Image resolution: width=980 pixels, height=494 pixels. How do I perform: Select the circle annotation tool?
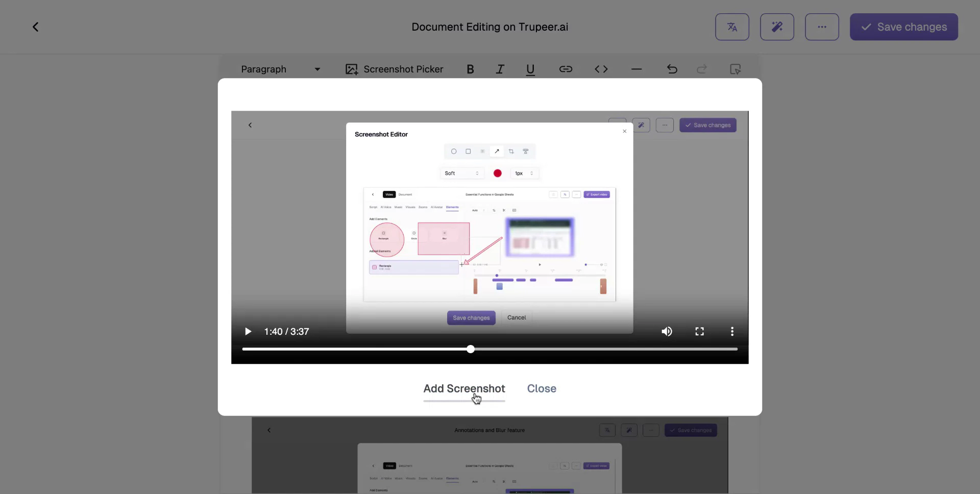454,151
